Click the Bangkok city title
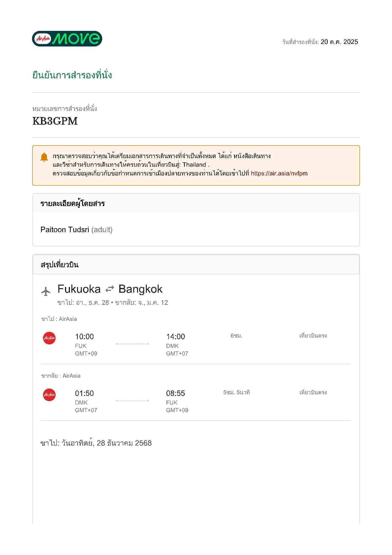This screenshot has height=555, width=392. (140, 289)
